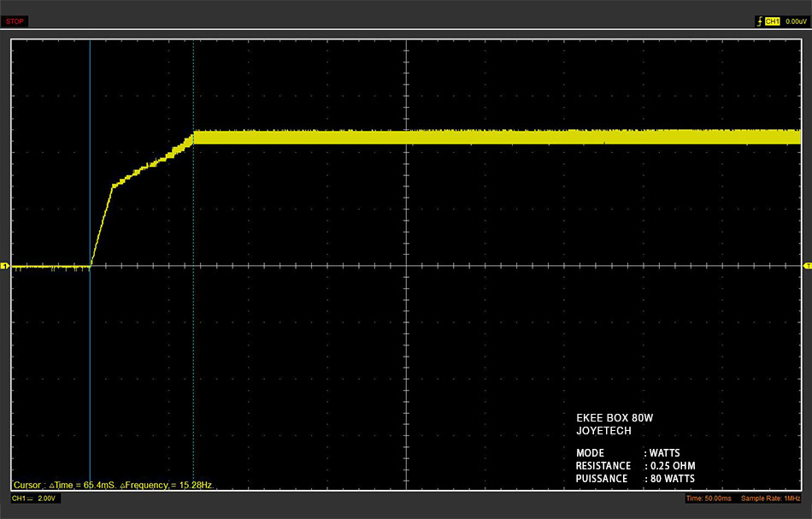Click the 0.00uV trigger level readout
812x519 pixels.
coord(796,21)
